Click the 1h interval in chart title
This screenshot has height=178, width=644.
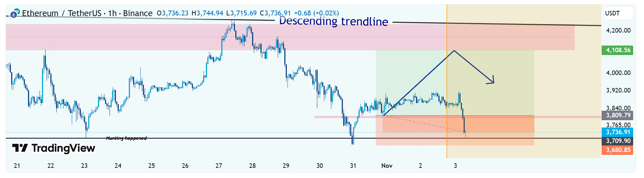112,13
